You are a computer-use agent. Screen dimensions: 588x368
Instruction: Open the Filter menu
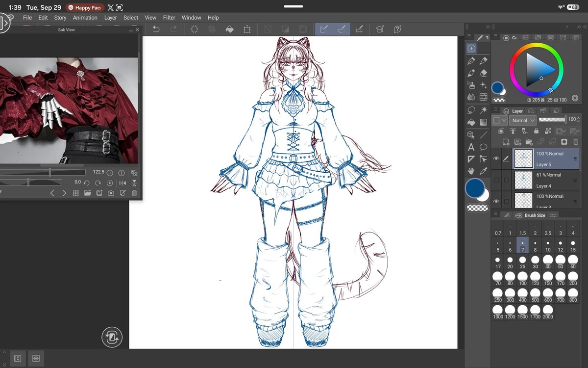coord(169,18)
